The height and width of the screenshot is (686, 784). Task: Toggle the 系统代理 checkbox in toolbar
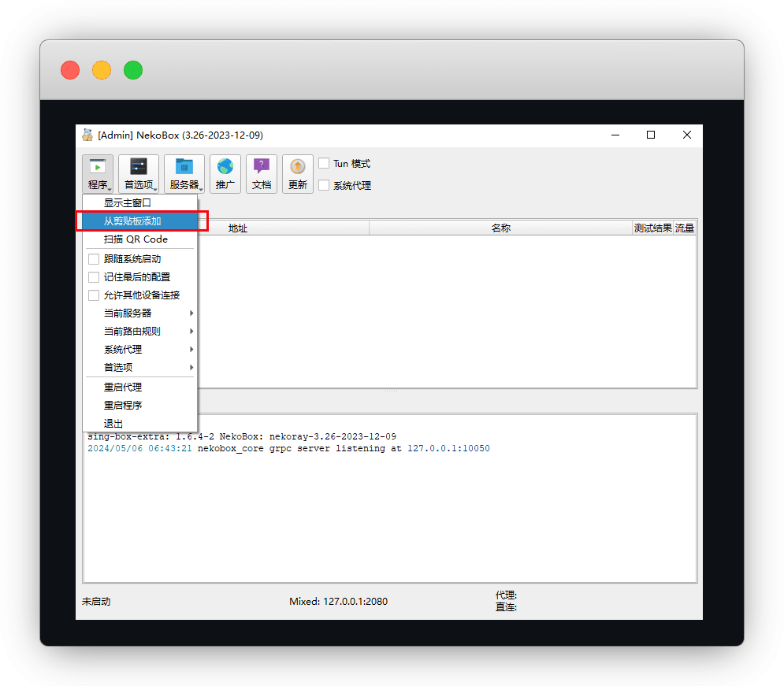click(324, 186)
